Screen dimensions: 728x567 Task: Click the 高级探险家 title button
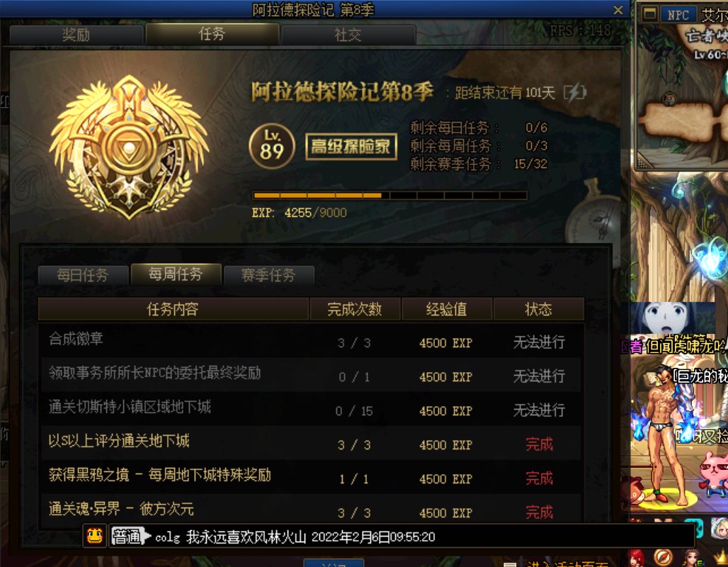tap(351, 147)
